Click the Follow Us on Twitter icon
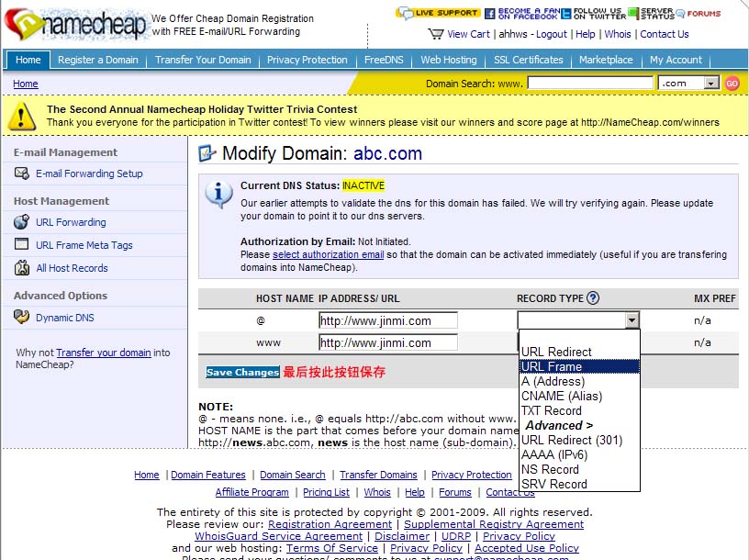Image resolution: width=749 pixels, height=560 pixels. coord(565,13)
